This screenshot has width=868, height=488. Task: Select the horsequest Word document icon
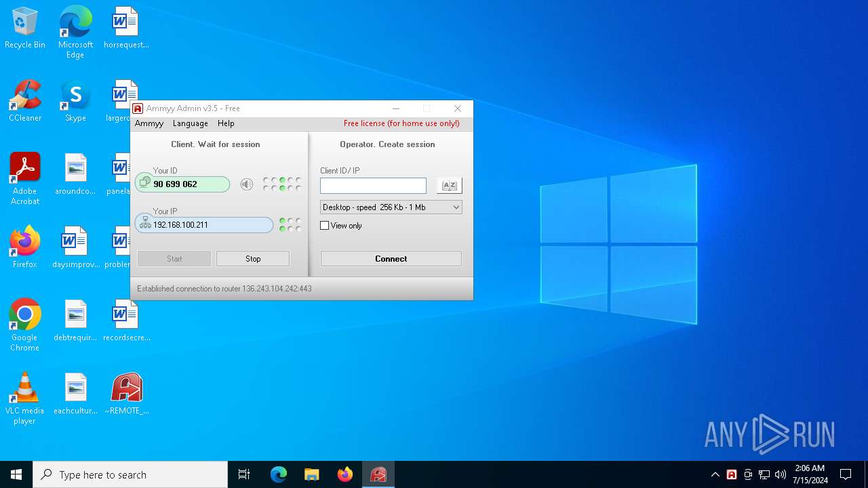[125, 28]
